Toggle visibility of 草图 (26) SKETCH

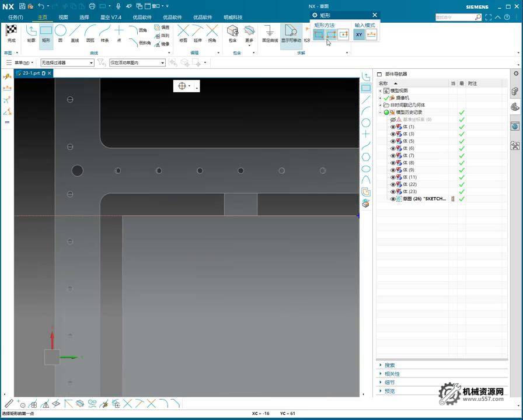pyautogui.click(x=393, y=199)
